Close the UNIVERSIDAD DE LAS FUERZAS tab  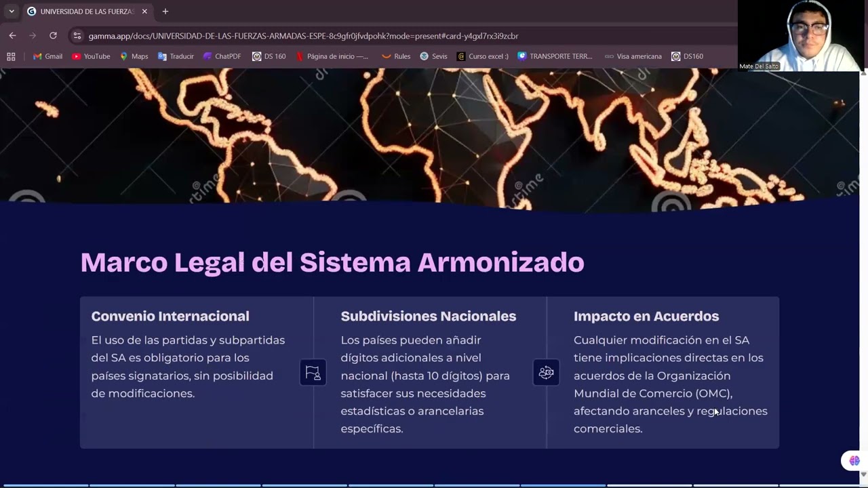coord(144,12)
